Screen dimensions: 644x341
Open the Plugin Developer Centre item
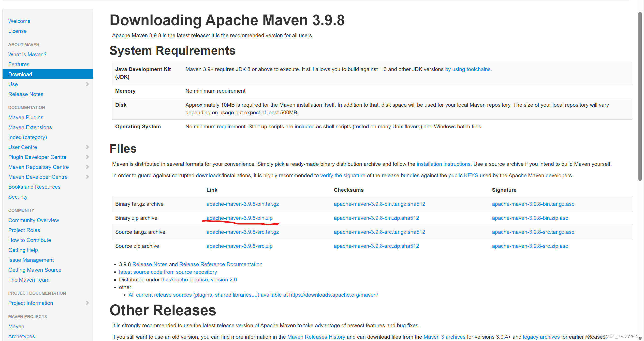pos(37,157)
